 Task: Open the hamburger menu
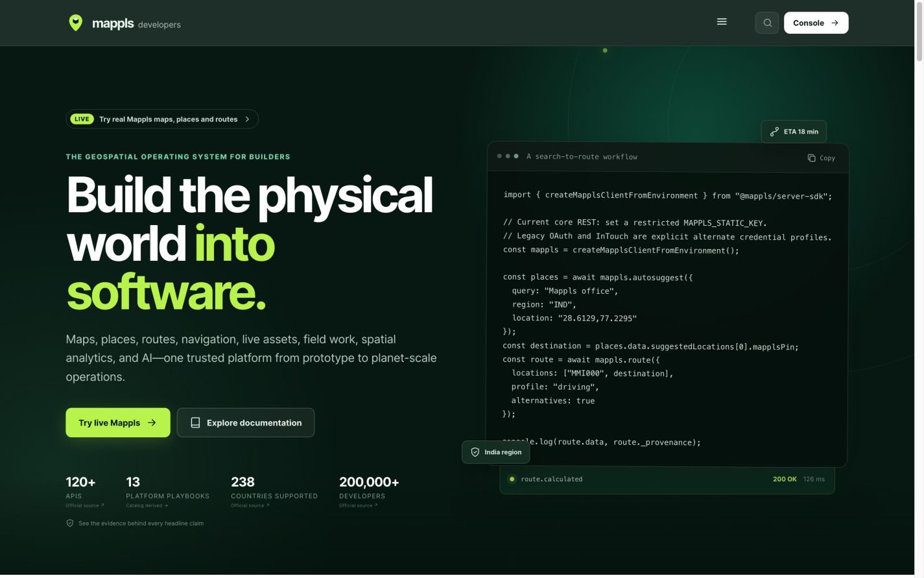pos(722,22)
